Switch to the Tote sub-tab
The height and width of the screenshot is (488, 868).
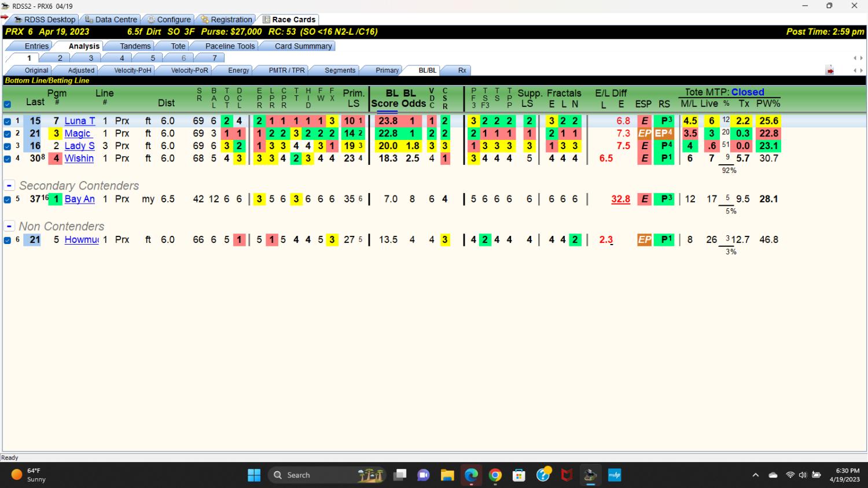pos(178,46)
